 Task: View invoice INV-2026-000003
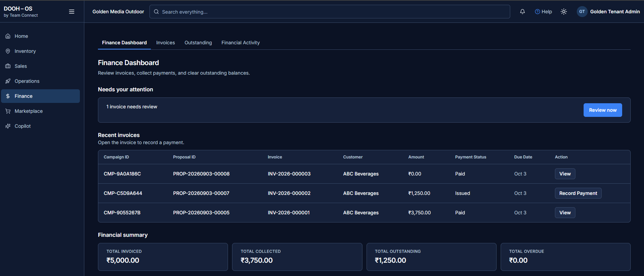(565, 174)
